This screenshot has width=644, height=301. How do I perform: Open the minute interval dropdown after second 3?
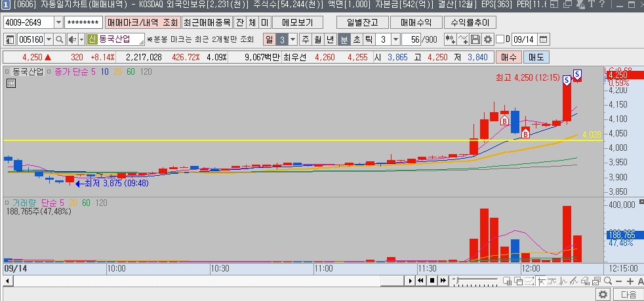(395, 39)
